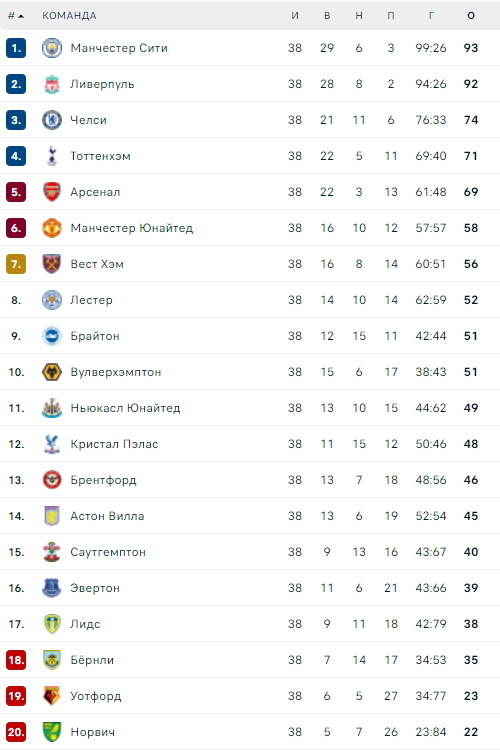Click the red relegation badge 18.
This screenshot has height=750, width=500.
[x=16, y=660]
